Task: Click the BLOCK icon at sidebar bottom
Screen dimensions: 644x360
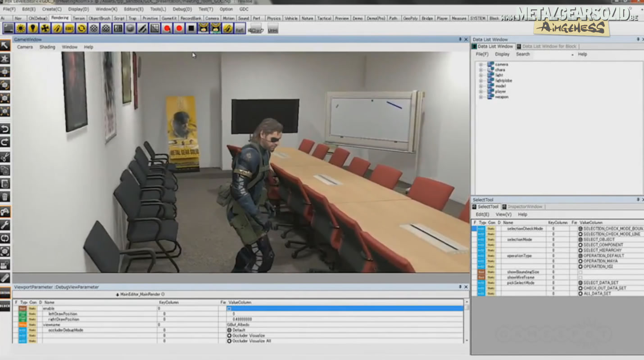Action: [x=5, y=306]
